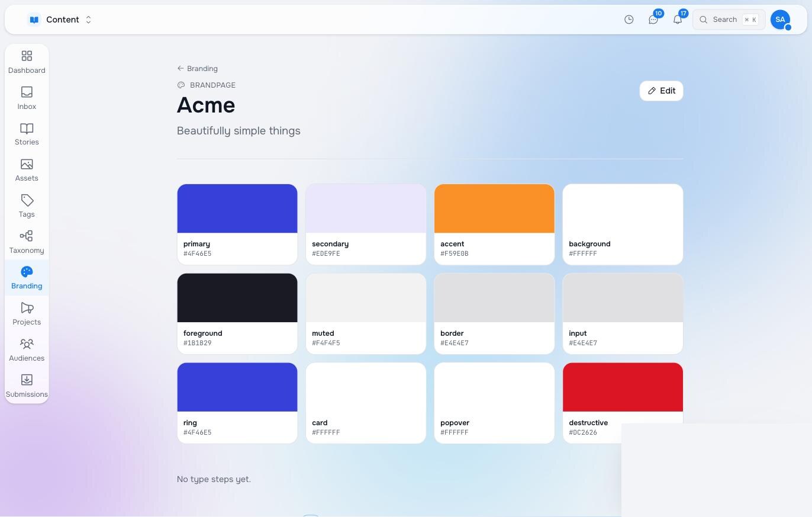Click the tagline 'Beautifully simple things'
Screen dimensions: 812x517
239,131
